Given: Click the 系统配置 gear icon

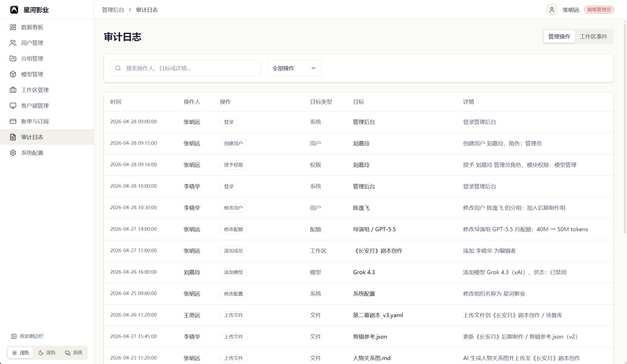Looking at the screenshot, I should [13, 153].
